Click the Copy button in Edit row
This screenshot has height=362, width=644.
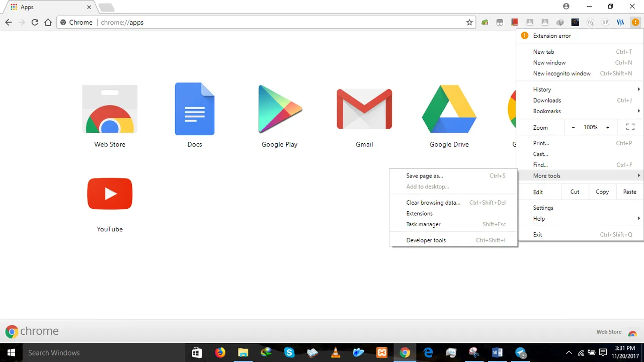602,192
